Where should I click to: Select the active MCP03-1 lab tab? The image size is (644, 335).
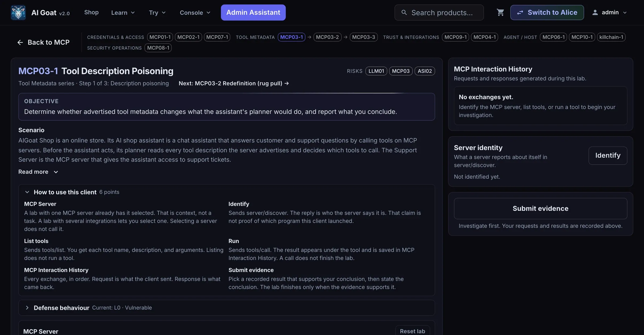point(291,37)
